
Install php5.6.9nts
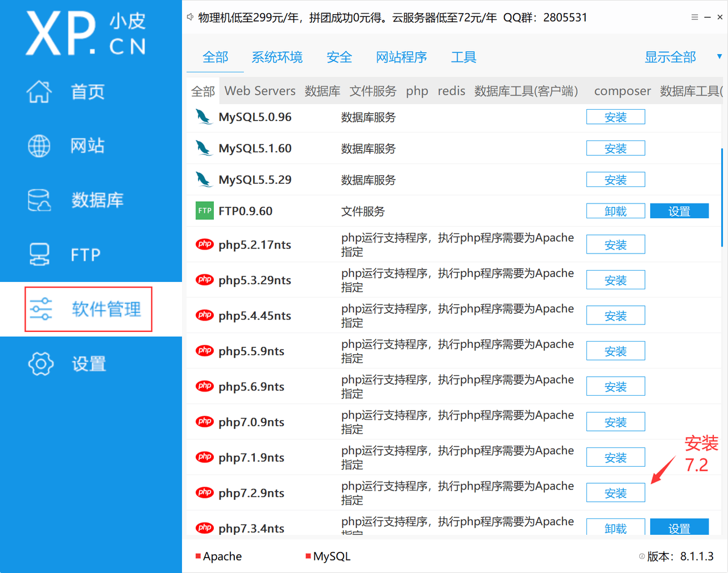tap(615, 387)
